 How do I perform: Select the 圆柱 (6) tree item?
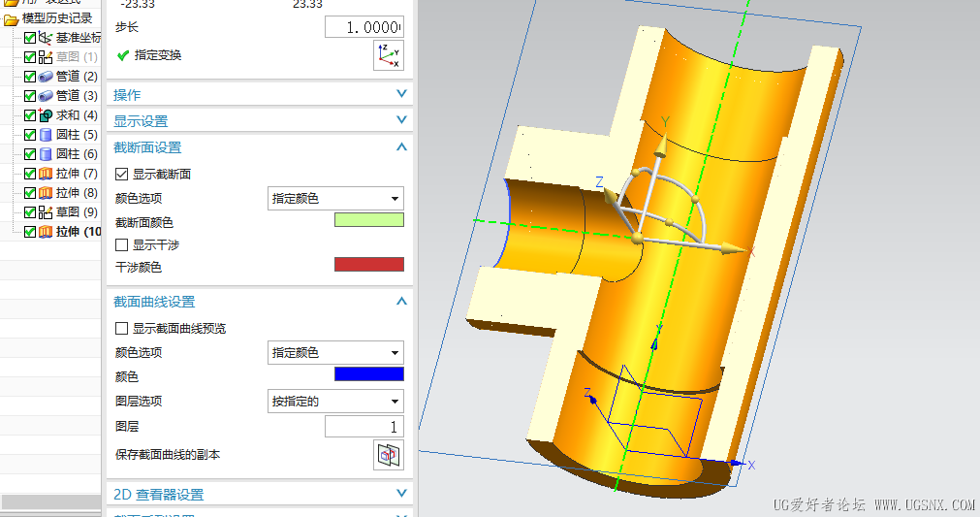pyautogui.click(x=77, y=154)
